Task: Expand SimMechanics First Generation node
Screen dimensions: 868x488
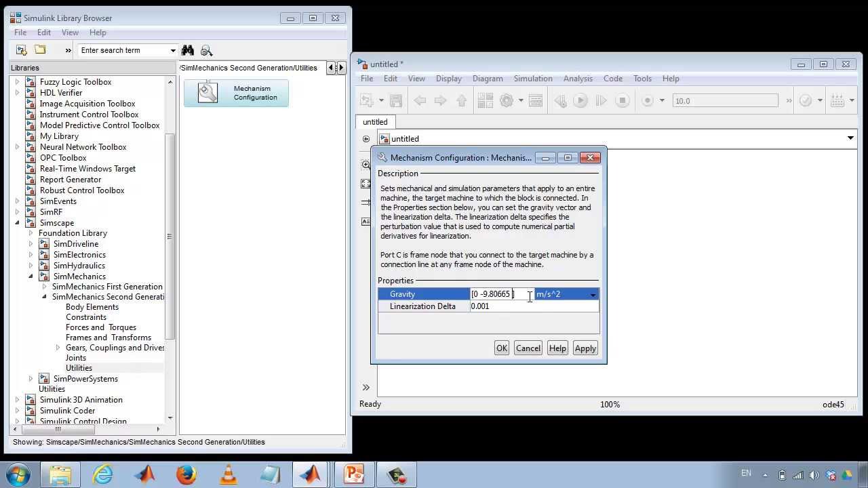Action: (44, 287)
